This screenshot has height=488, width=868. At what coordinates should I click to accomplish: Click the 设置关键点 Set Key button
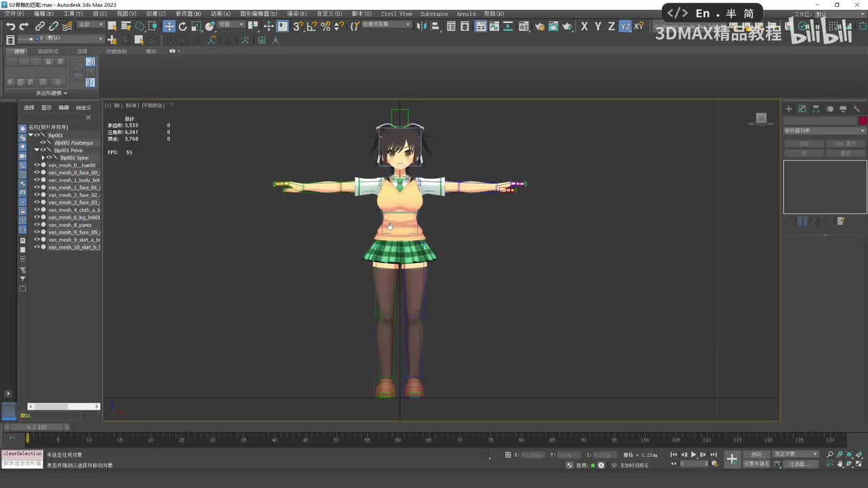(757, 464)
